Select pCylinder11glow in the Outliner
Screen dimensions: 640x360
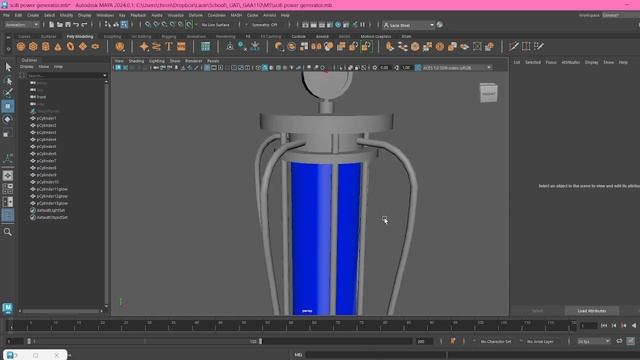pyautogui.click(x=52, y=189)
